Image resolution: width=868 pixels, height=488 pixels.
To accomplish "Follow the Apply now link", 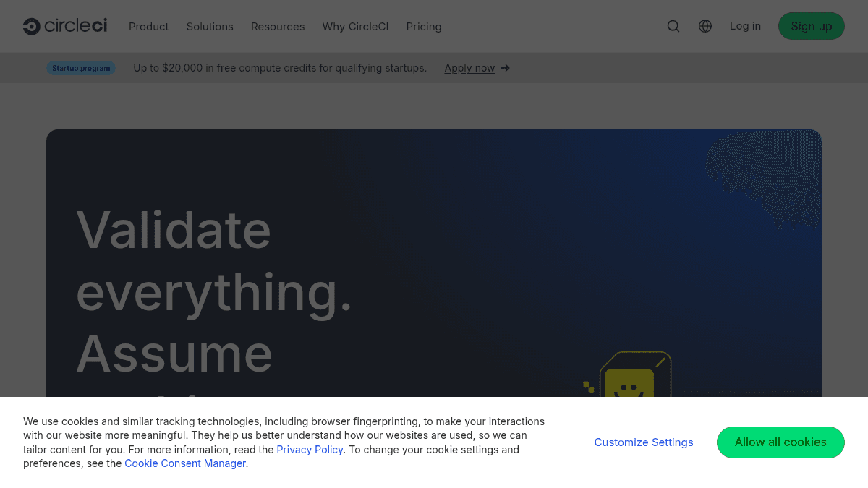I will click(x=469, y=68).
